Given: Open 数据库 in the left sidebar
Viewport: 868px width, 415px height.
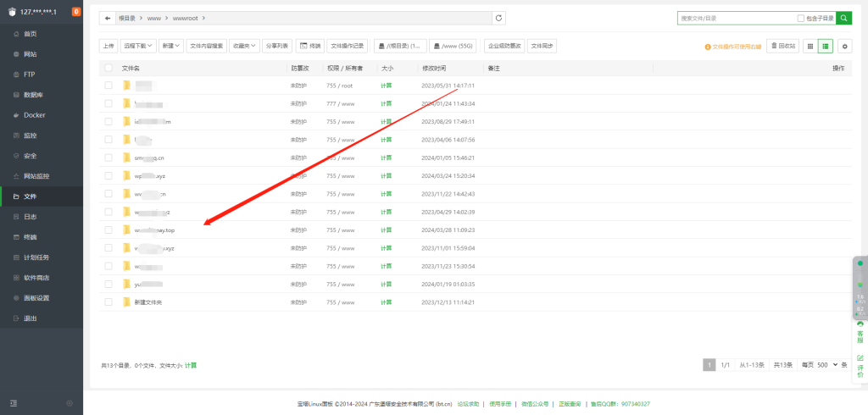Looking at the screenshot, I should 35,95.
